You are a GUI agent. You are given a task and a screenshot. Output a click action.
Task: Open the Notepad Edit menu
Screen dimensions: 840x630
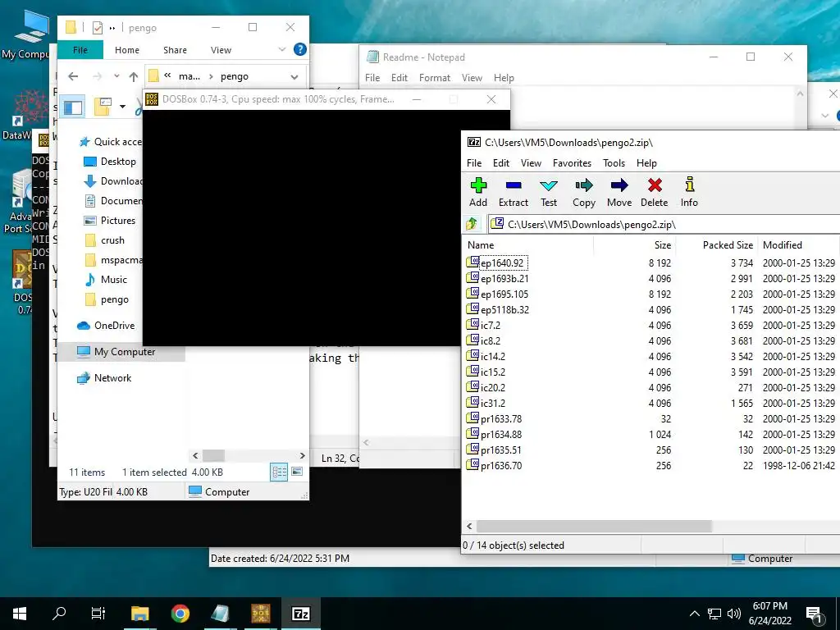coord(399,78)
